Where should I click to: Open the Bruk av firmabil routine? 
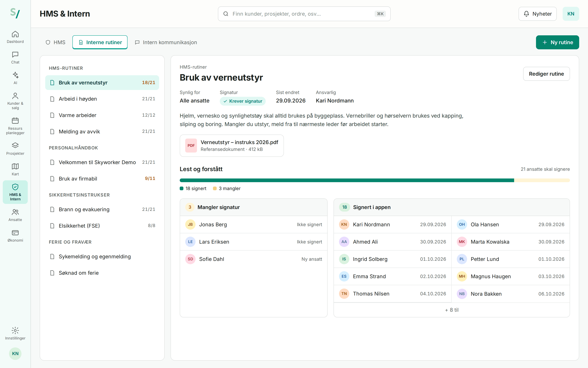coord(102,179)
